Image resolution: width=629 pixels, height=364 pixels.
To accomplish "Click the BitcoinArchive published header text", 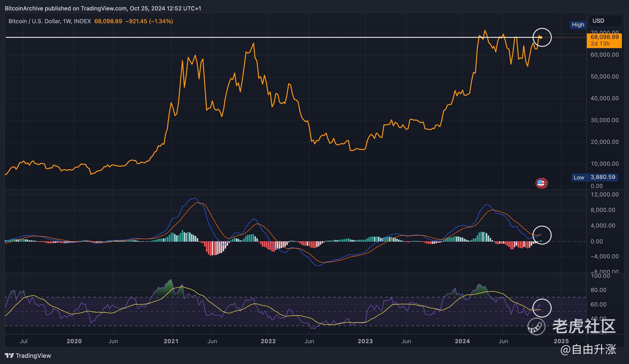I will coord(103,9).
